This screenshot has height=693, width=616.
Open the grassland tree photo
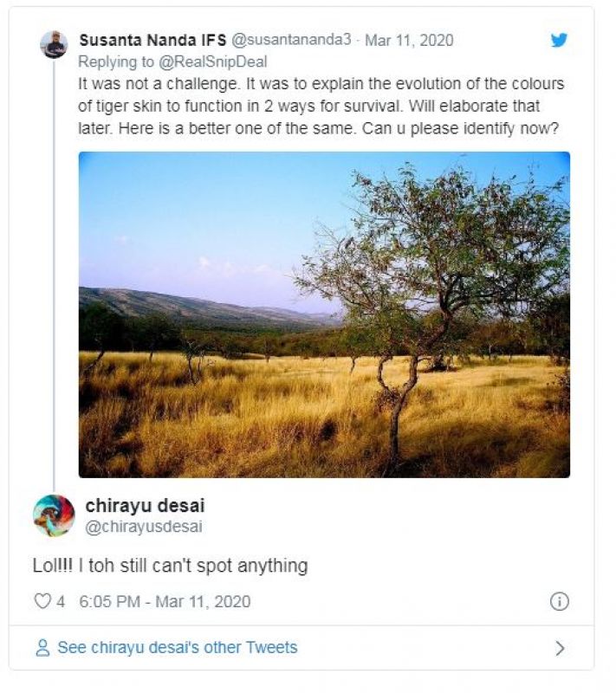(x=324, y=314)
